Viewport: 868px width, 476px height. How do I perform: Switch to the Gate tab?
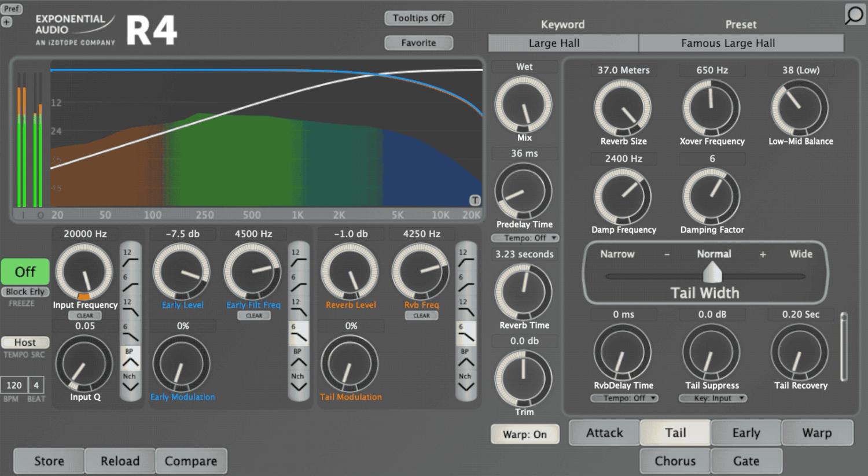(746, 461)
